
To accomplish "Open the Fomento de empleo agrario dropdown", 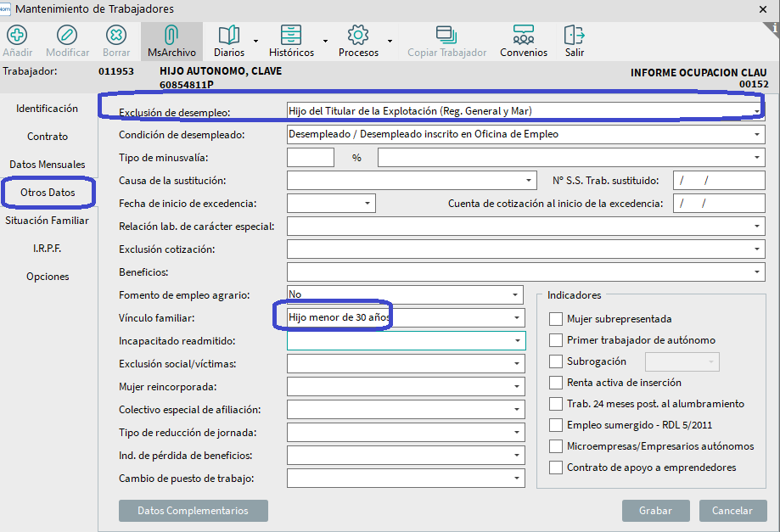I will 405,294.
